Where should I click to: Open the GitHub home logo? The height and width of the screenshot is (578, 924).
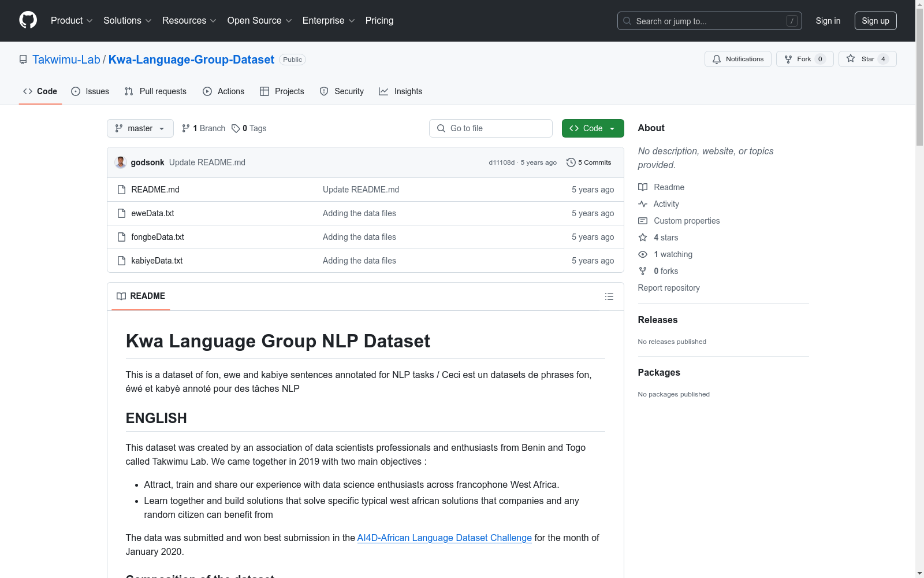pyautogui.click(x=28, y=20)
